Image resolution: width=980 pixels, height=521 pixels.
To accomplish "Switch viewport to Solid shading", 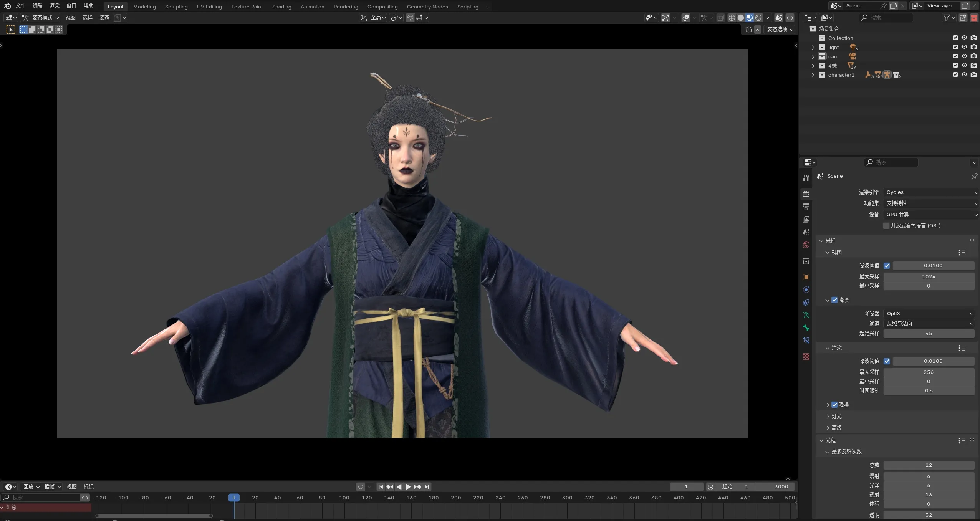I will click(741, 18).
